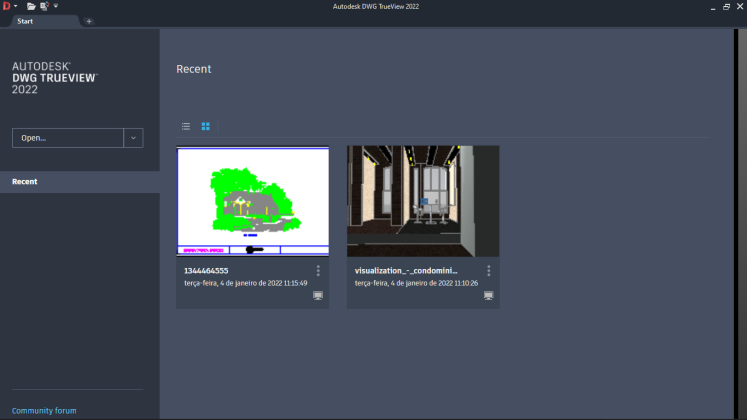This screenshot has width=747, height=420.
Task: Open the Community forum link
Action: pyautogui.click(x=44, y=410)
